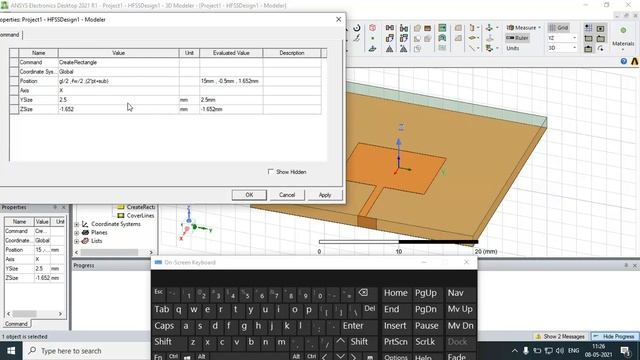This screenshot has height=360, width=640.
Task: Click the duplicate-mirror icon beside the mirror icon
Action: coord(404,28)
